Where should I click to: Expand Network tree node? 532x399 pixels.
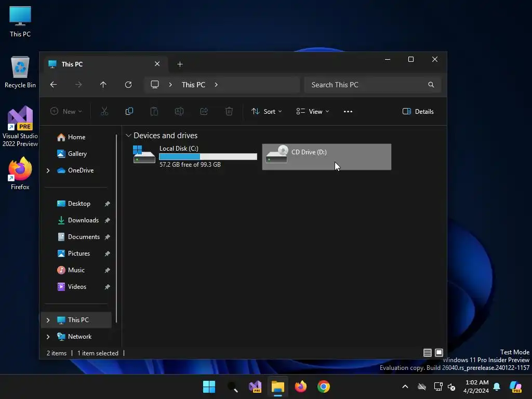pyautogui.click(x=48, y=337)
